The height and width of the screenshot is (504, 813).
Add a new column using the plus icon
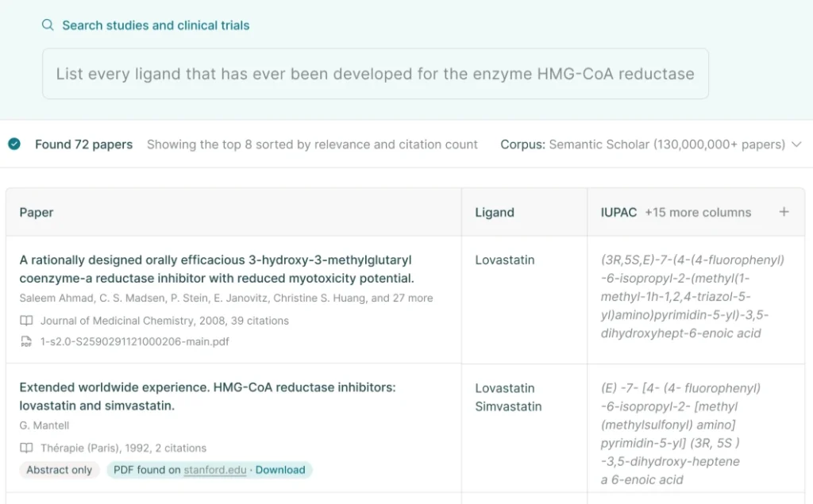pyautogui.click(x=784, y=212)
